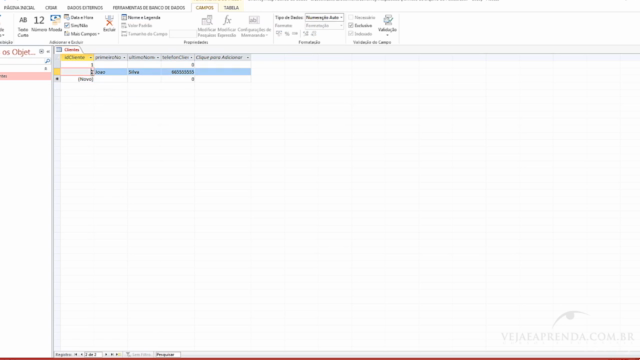Add a Número field

point(39,24)
